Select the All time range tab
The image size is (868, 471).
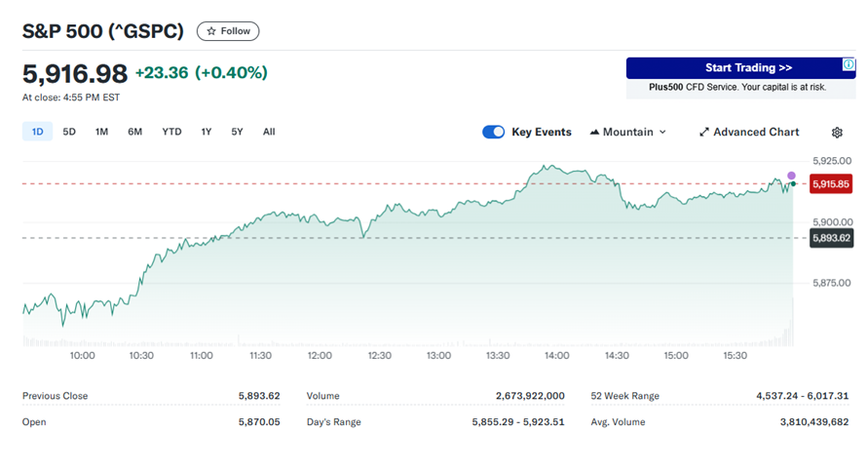coord(269,132)
